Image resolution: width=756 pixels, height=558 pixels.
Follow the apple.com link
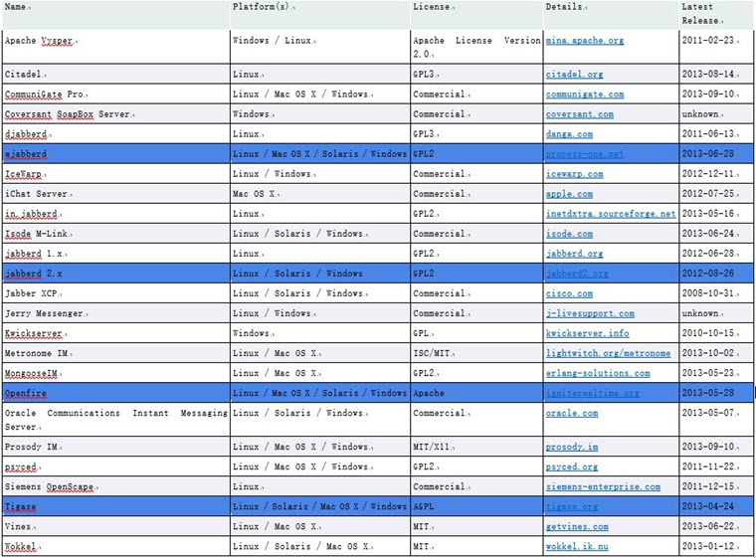[x=569, y=194]
